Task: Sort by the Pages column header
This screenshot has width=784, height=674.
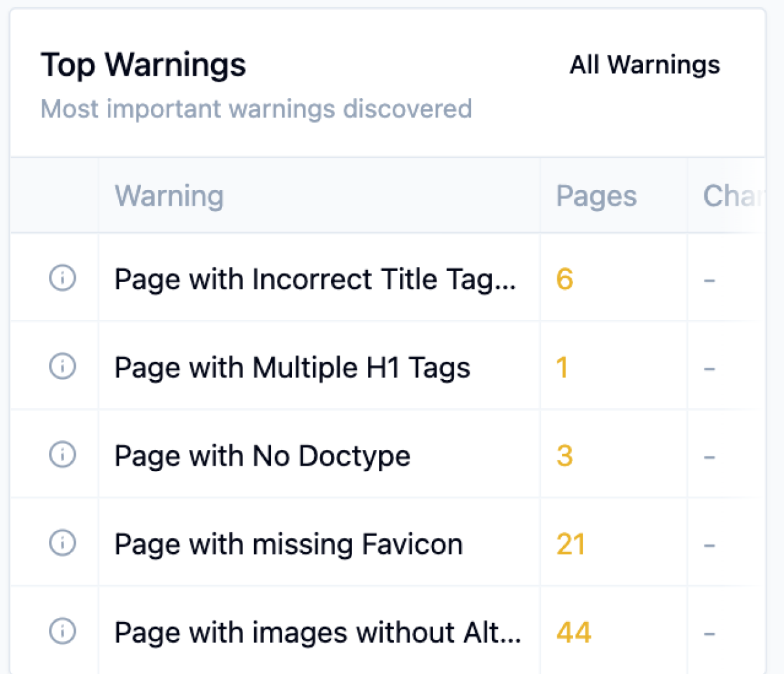Action: [x=596, y=196]
